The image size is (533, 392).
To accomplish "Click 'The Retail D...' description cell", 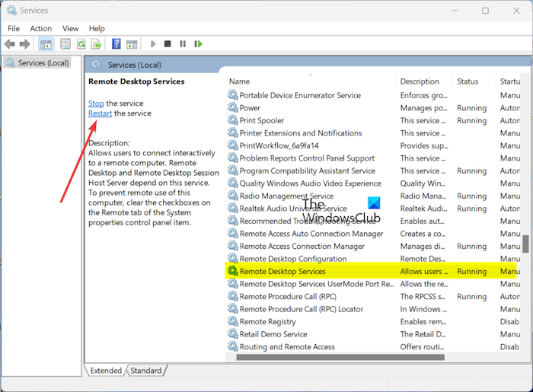I will coord(423,334).
